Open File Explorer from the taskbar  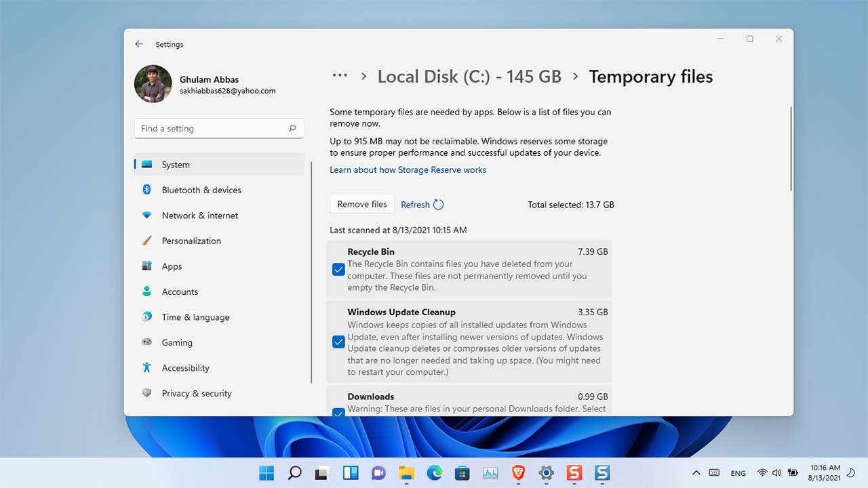(x=406, y=473)
